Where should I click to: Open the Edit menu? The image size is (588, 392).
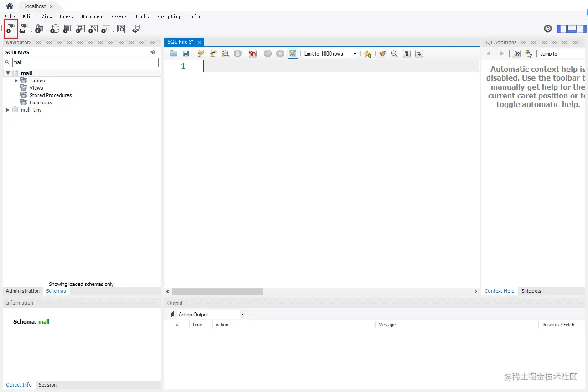pyautogui.click(x=28, y=16)
